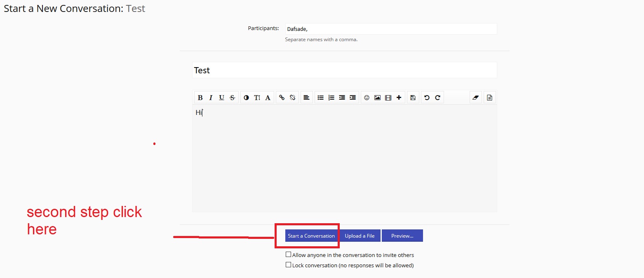Screen dimensions: 644x278
Task: Open the text alignment option
Action: pos(306,98)
